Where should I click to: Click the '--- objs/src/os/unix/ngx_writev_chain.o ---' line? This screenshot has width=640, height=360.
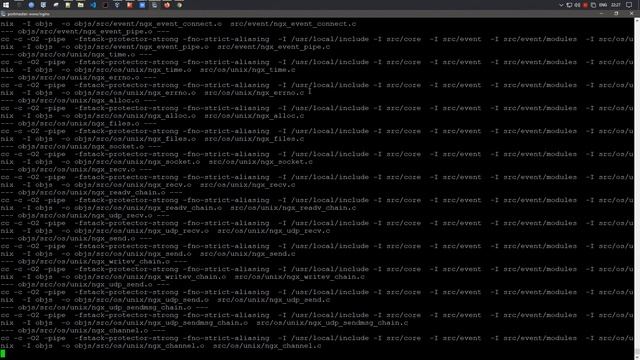(x=93, y=262)
